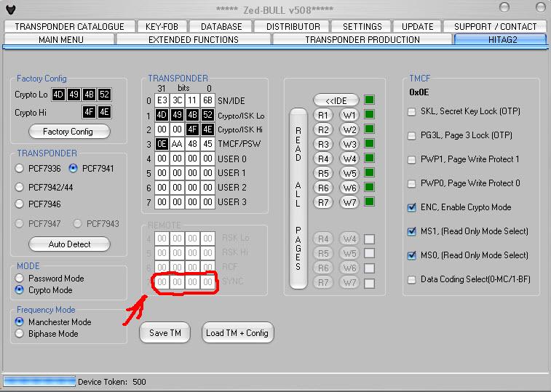Uncheck MS1 Read Only Mode Select
The width and height of the screenshot is (551, 392).
411,231
